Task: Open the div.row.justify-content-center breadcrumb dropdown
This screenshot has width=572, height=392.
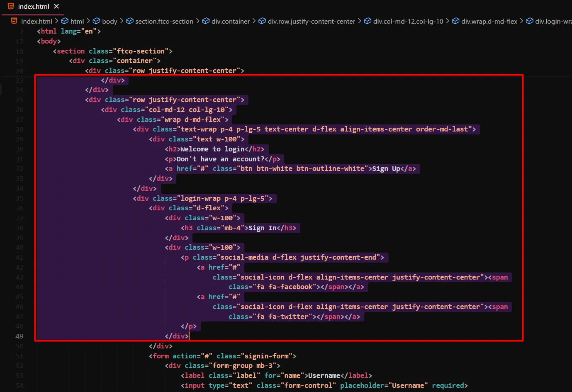Action: [311, 21]
